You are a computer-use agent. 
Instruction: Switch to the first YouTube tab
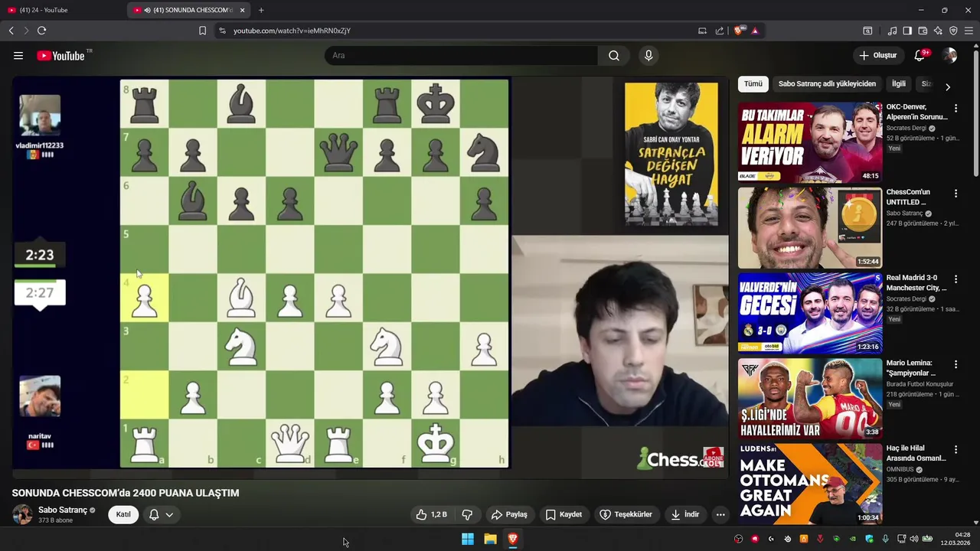[x=63, y=10]
